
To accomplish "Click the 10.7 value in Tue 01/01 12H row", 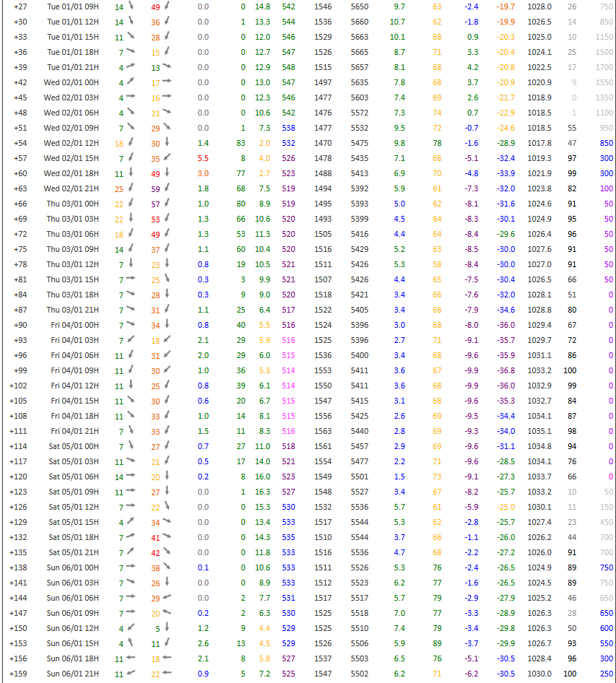I will pos(397,22).
